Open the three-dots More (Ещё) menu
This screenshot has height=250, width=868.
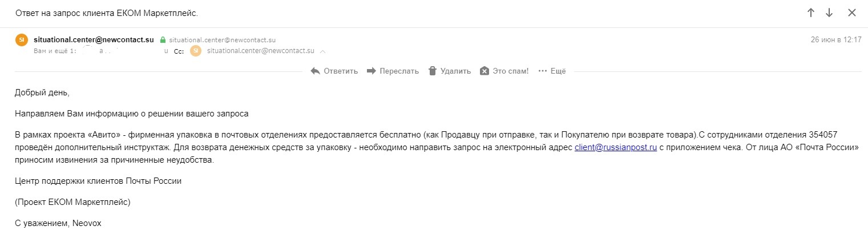pos(542,71)
